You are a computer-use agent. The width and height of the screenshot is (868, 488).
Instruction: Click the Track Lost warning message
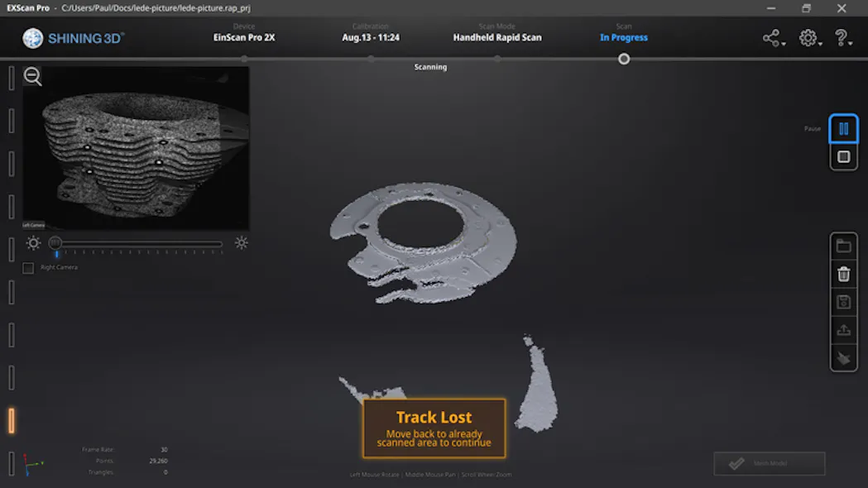coord(434,428)
